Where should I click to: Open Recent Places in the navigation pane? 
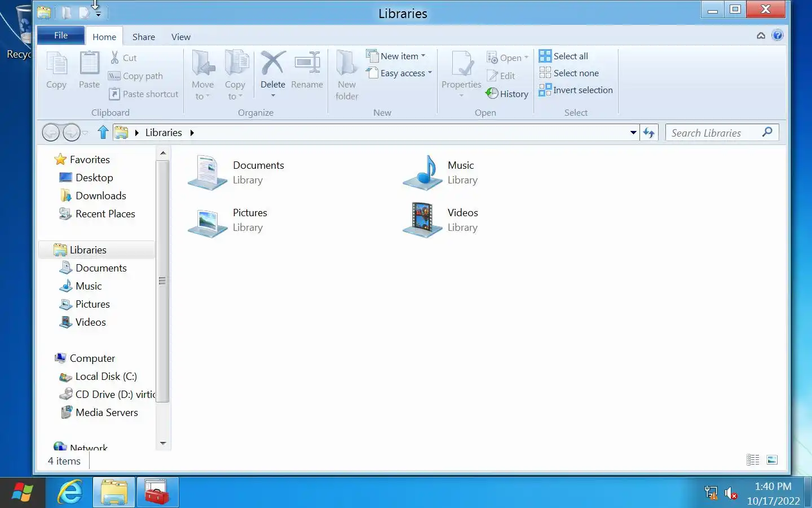[x=98, y=213]
